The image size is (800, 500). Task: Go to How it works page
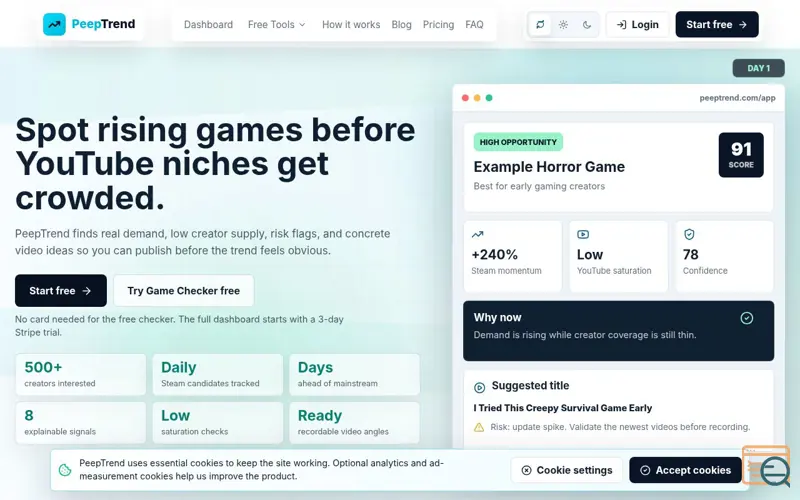click(x=351, y=24)
